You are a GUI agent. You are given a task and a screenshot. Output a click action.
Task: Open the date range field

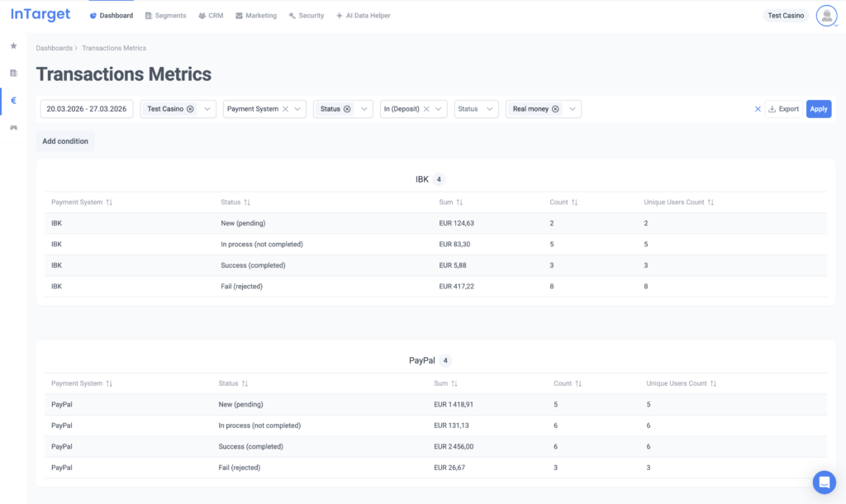87,109
